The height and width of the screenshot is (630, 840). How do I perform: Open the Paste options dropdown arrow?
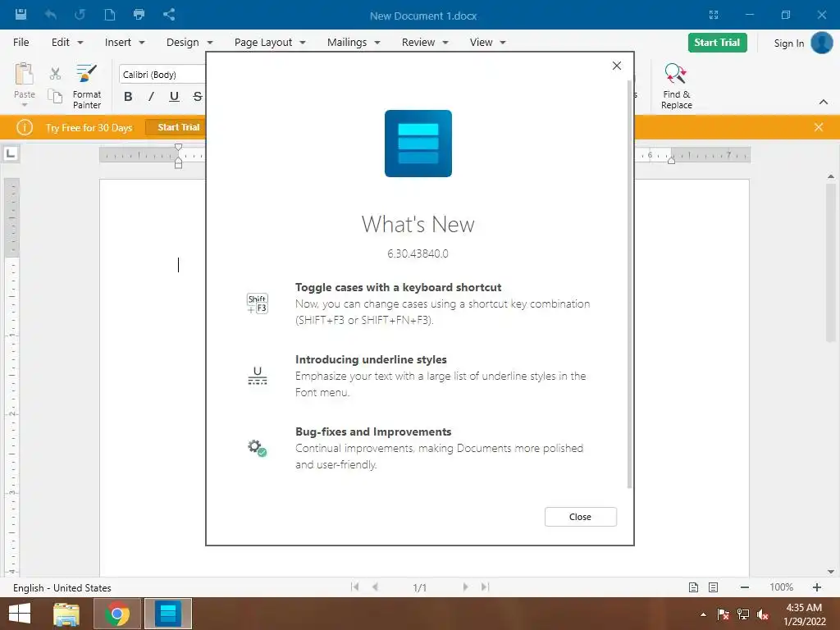pyautogui.click(x=24, y=105)
